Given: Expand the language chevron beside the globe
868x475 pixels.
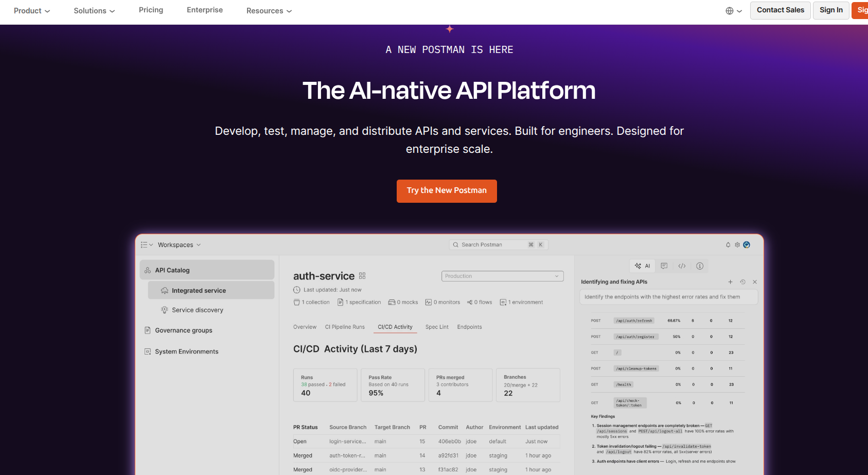Looking at the screenshot, I should 739,11.
